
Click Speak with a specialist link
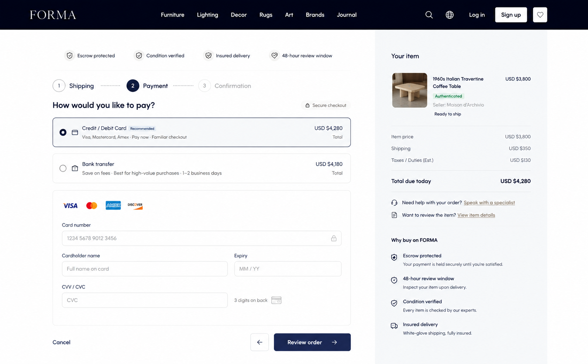tap(489, 202)
